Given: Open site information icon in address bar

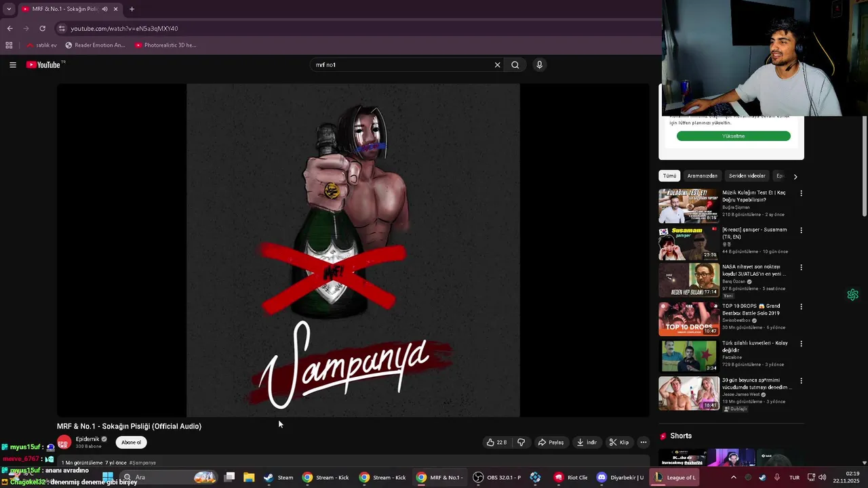Looking at the screenshot, I should [x=62, y=28].
